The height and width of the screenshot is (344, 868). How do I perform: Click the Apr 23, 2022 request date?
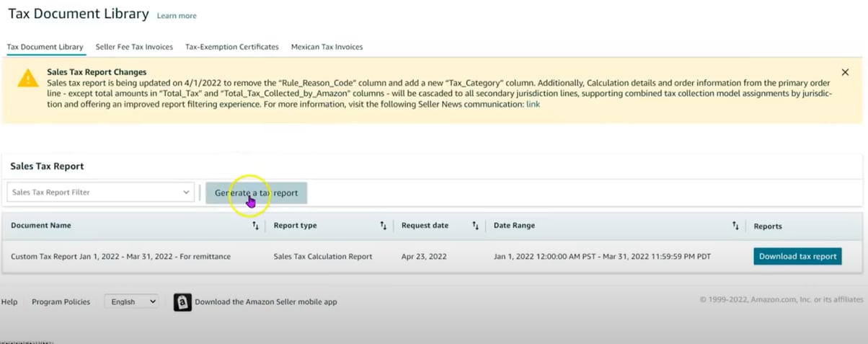424,257
